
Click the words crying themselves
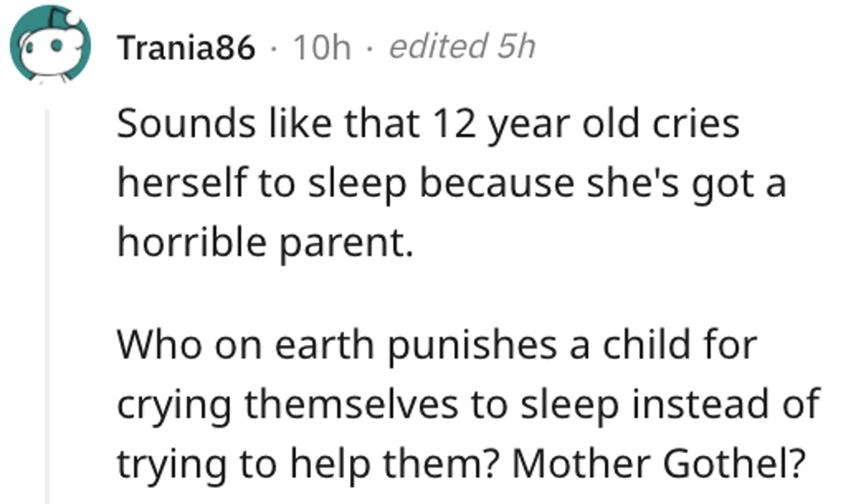coord(288,406)
